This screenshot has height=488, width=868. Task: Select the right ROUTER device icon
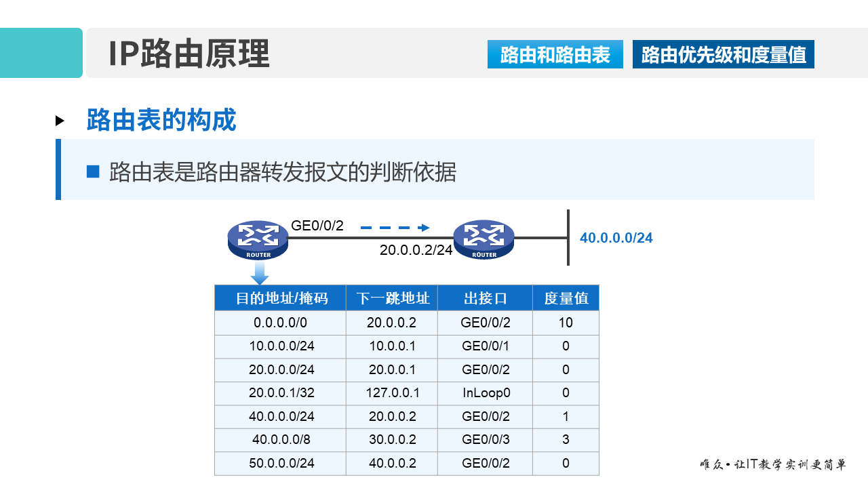click(x=484, y=239)
